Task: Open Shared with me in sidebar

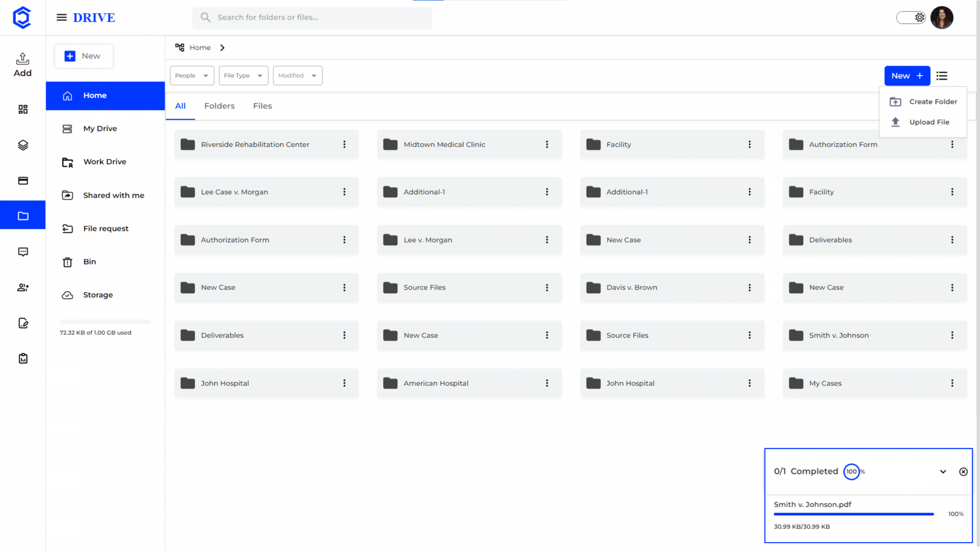Action: click(105, 195)
